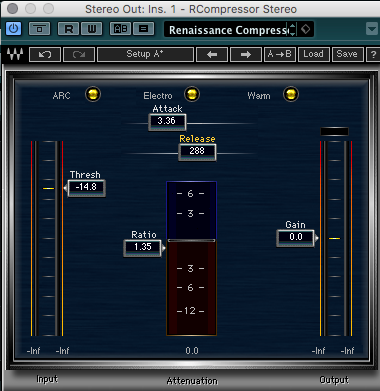Click the Thresh value -14.8 handle
The width and height of the screenshot is (380, 391).
(86, 188)
